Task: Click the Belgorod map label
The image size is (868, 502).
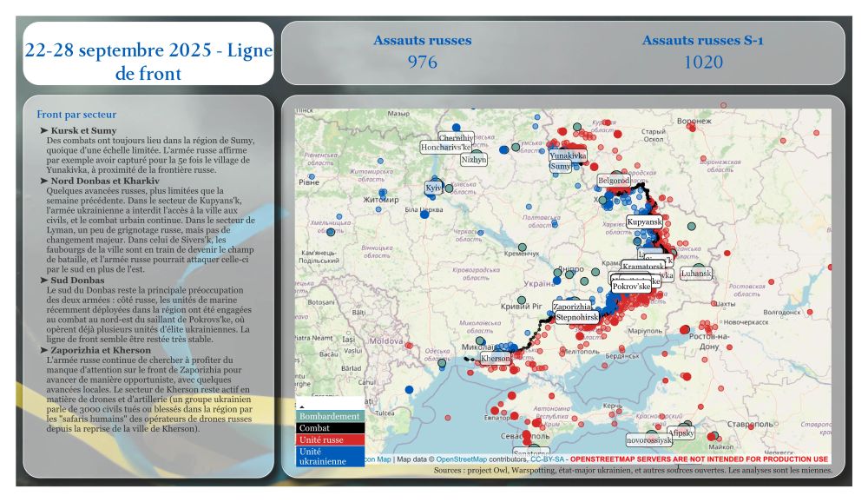Action: tap(614, 181)
